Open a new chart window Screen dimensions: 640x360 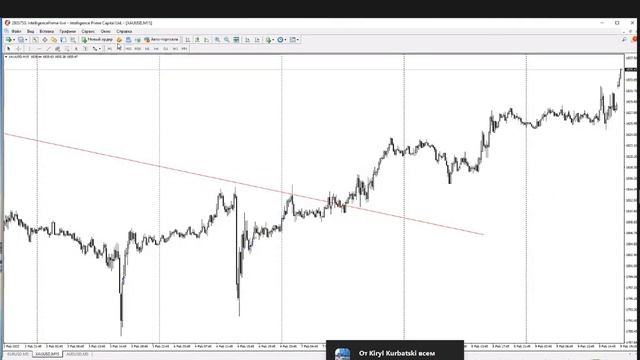coord(8,40)
